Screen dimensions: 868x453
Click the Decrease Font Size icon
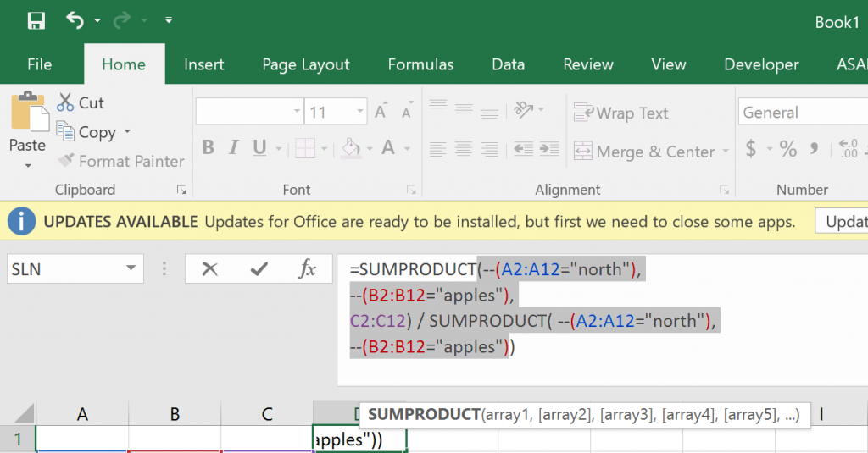[x=408, y=111]
